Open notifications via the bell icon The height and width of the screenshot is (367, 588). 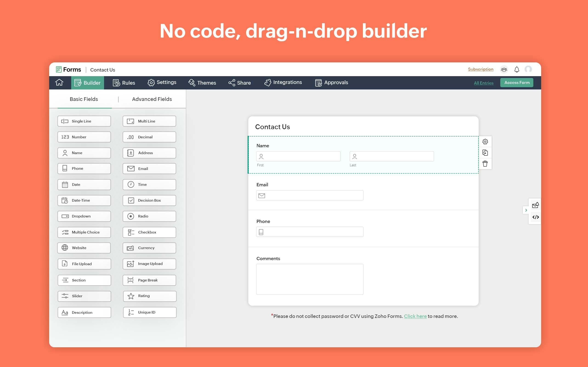pos(517,70)
